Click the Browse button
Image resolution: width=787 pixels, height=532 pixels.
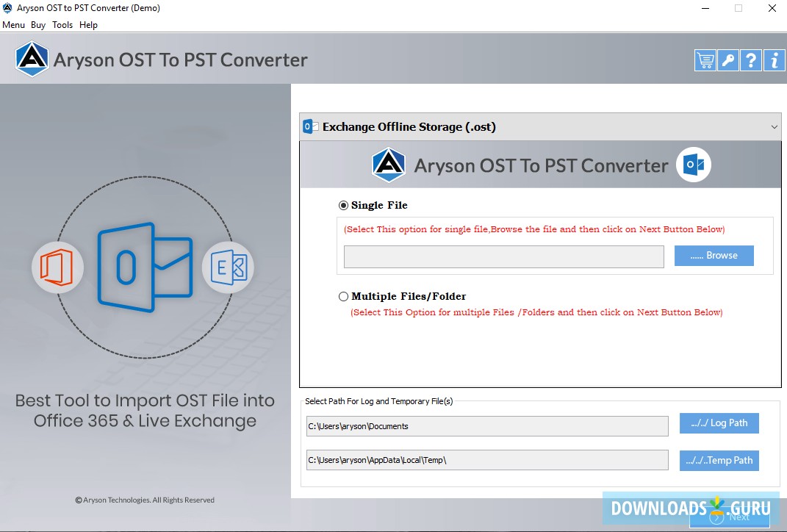coord(714,256)
